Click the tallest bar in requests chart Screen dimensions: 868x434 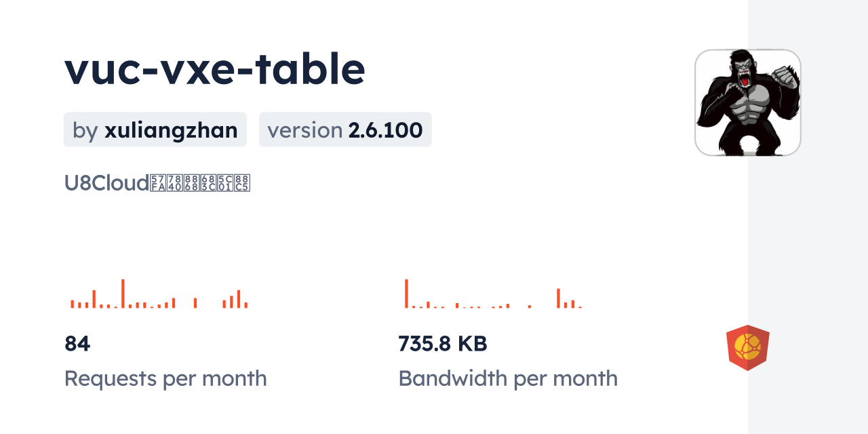coord(123,293)
